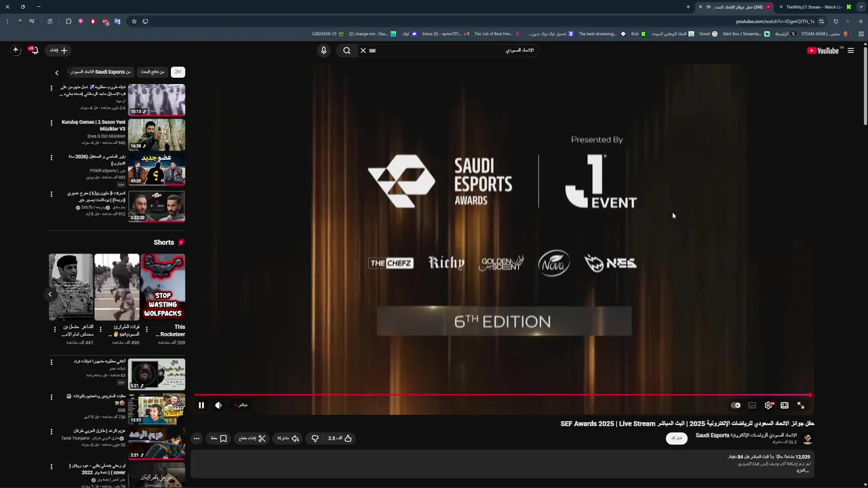Screen dimensions: 868x488
Task: Enter fullscreen mode in player
Action: 801,405
